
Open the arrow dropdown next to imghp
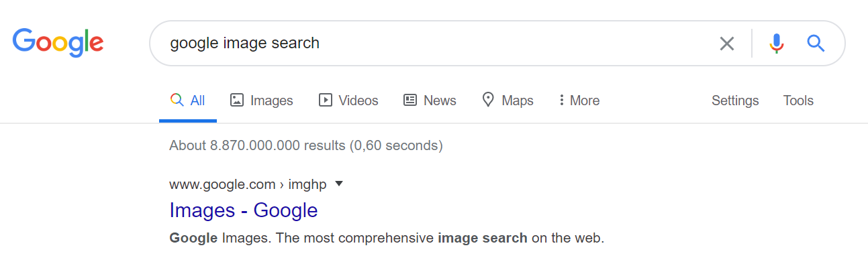tap(338, 184)
